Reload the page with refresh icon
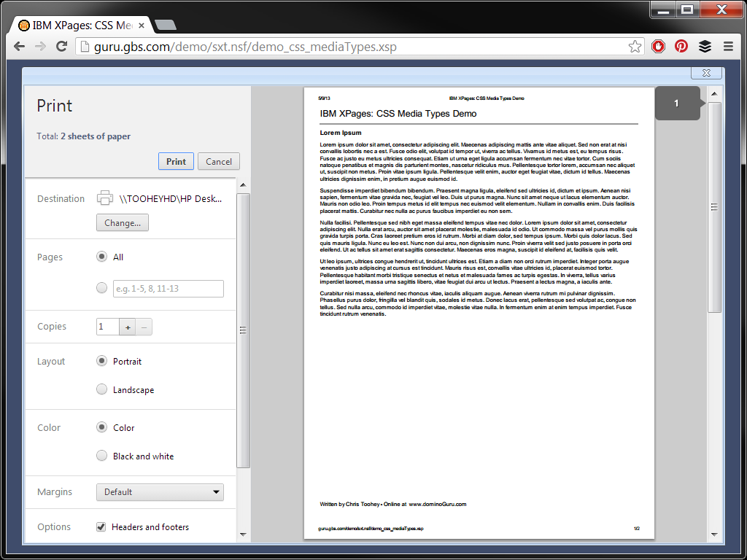 point(61,47)
